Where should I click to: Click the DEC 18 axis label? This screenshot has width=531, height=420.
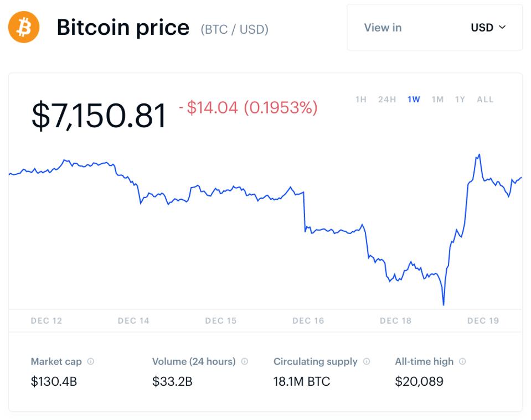395,320
